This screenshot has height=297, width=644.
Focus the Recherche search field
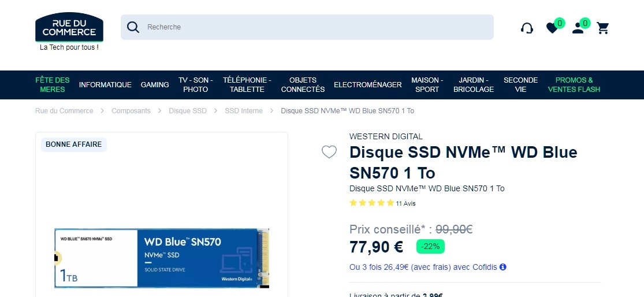307,27
